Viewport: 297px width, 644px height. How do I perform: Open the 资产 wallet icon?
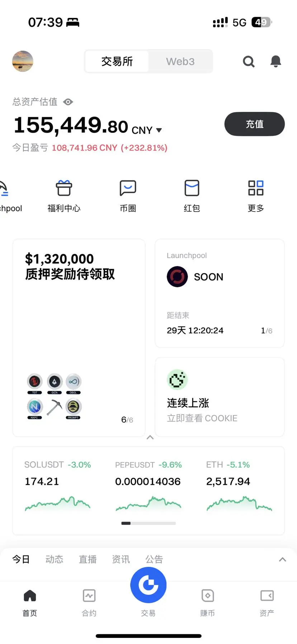click(267, 596)
